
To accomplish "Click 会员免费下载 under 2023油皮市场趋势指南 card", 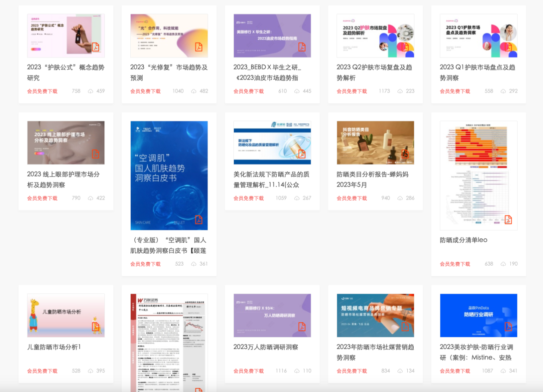I will [249, 91].
